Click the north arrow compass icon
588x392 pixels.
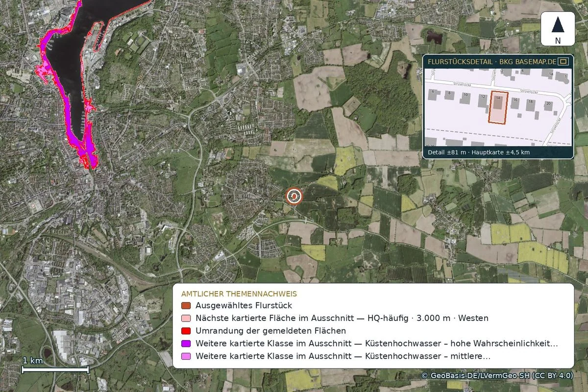point(558,29)
